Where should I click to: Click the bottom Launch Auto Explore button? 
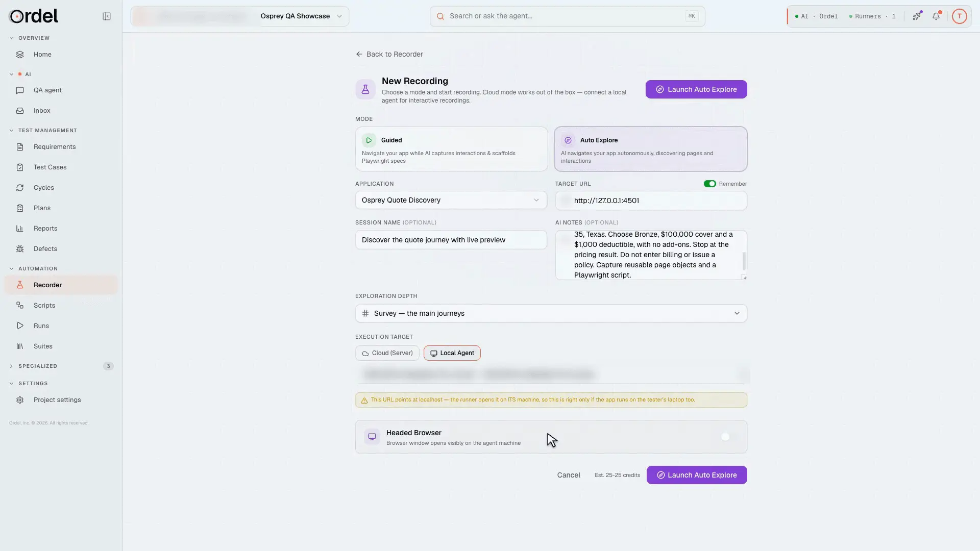pos(697,475)
